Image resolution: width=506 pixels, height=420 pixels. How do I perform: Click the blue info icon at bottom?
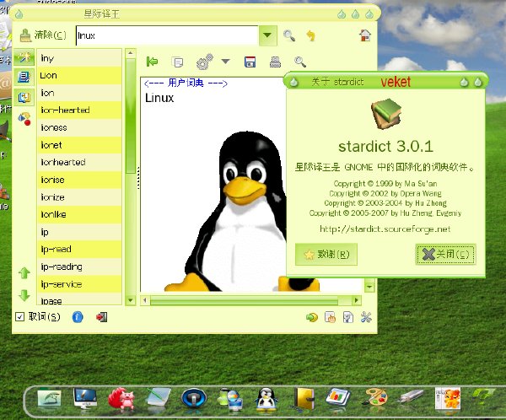78,317
